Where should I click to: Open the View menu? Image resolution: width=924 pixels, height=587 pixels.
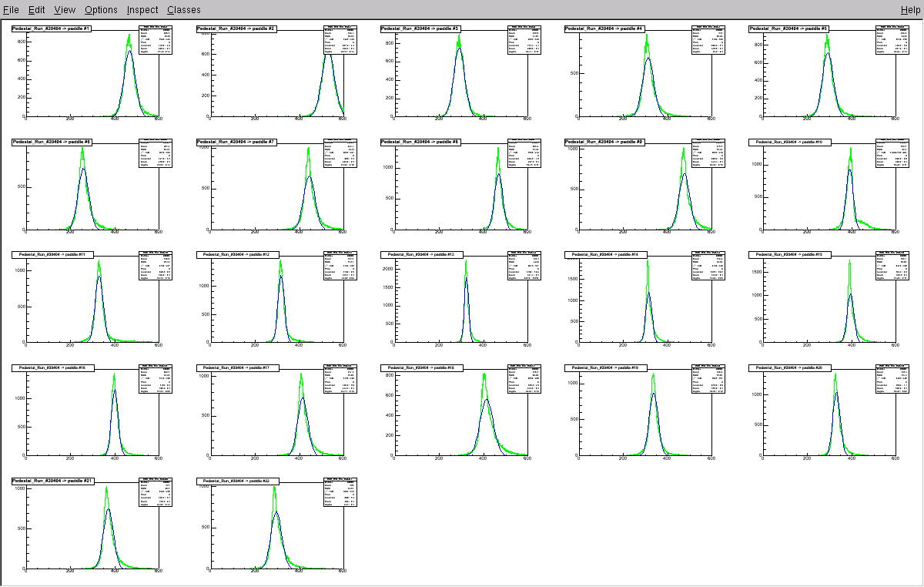65,9
